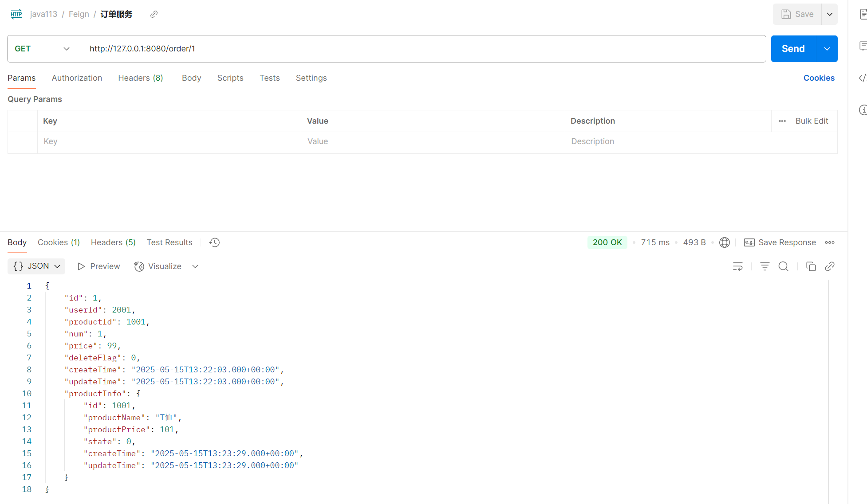Click the network globe icon
This screenshot has width=867, height=504.
724,242
